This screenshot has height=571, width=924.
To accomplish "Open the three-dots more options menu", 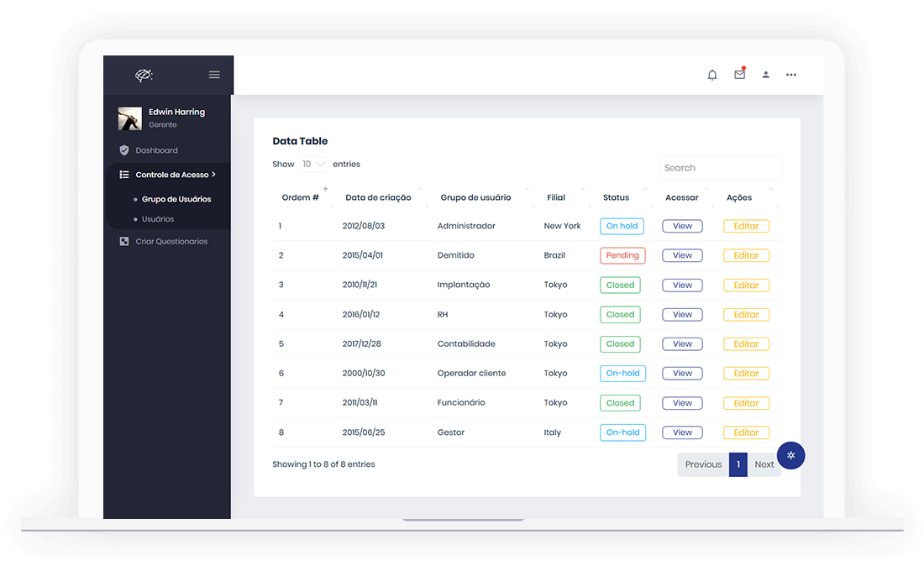I will [791, 75].
